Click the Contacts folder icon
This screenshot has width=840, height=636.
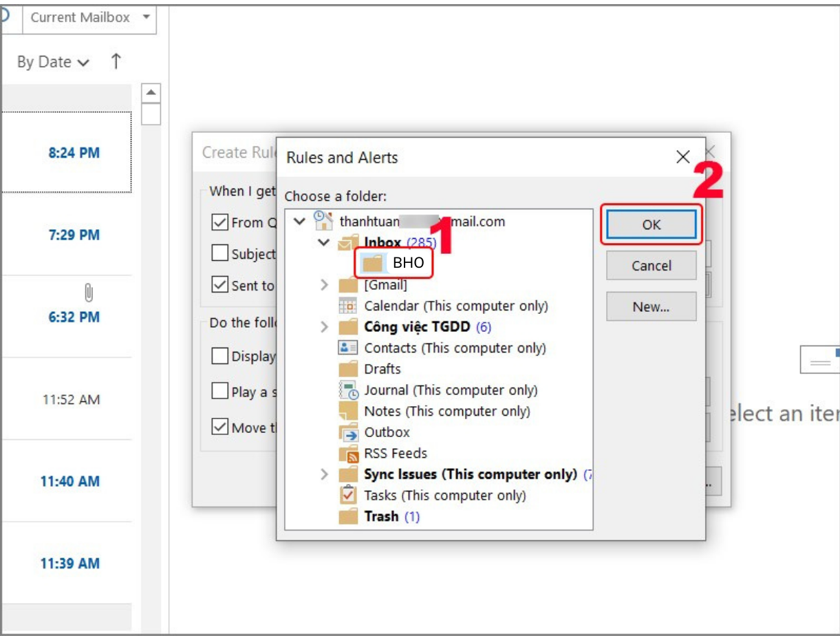pos(348,348)
